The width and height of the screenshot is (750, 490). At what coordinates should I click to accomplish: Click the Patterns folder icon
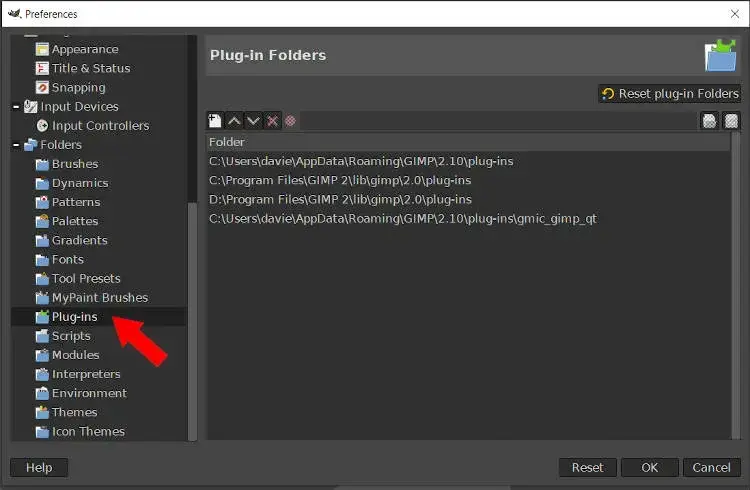pyautogui.click(x=42, y=202)
